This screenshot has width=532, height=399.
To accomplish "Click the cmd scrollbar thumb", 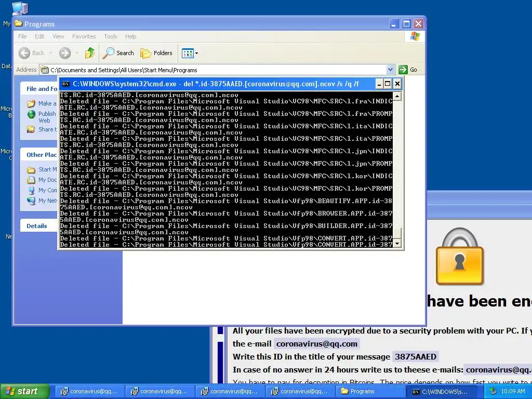I will (397, 233).
